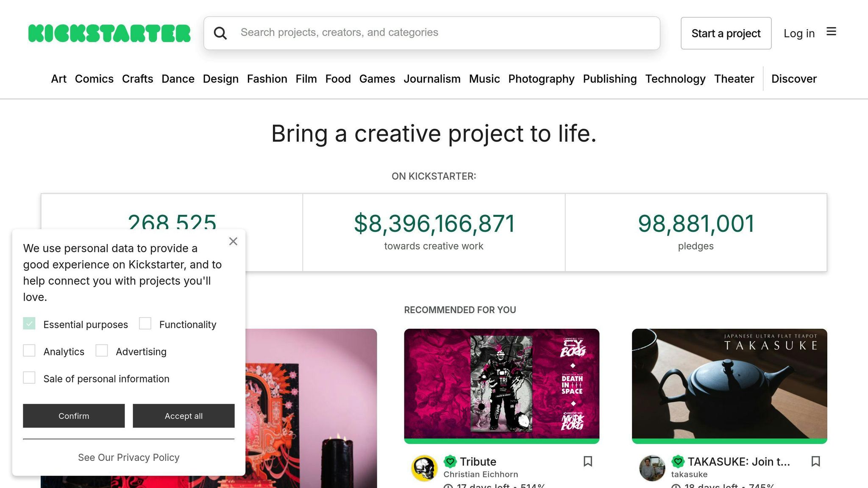
Task: Bookmark the Tribute project
Action: click(588, 462)
